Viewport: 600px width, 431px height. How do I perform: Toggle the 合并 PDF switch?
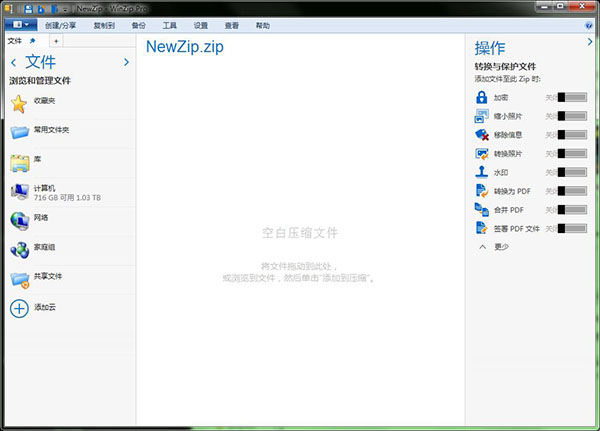tap(572, 209)
